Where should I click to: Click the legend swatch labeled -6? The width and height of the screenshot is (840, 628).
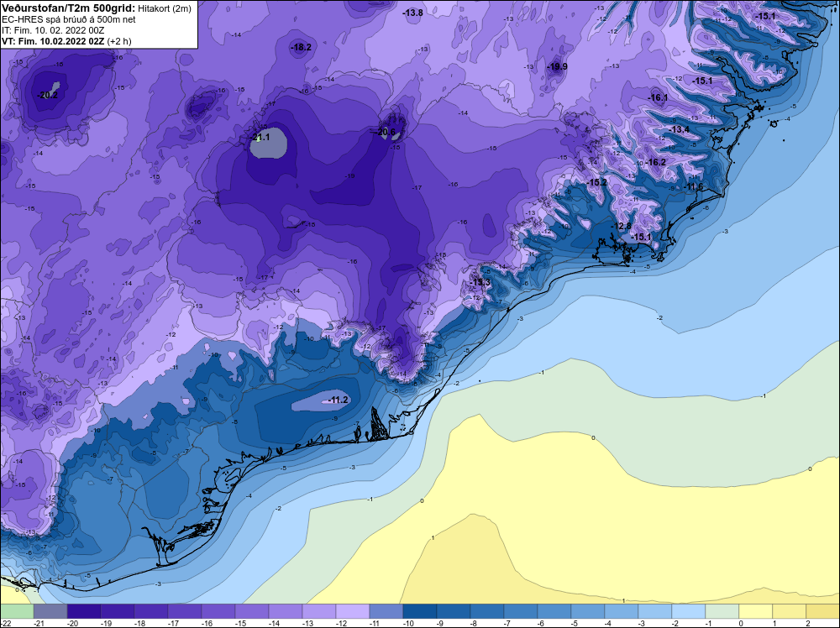pyautogui.click(x=554, y=611)
